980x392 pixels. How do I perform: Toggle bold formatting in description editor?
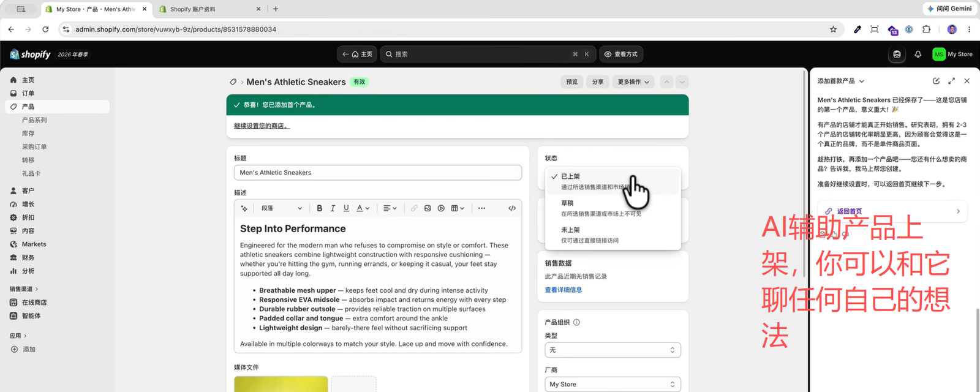[320, 208]
